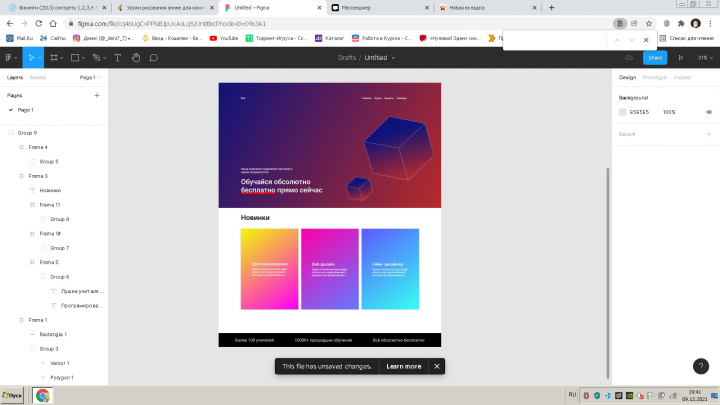This screenshot has width=720, height=405.
Task: Click Learn more in notification
Action: pos(404,366)
